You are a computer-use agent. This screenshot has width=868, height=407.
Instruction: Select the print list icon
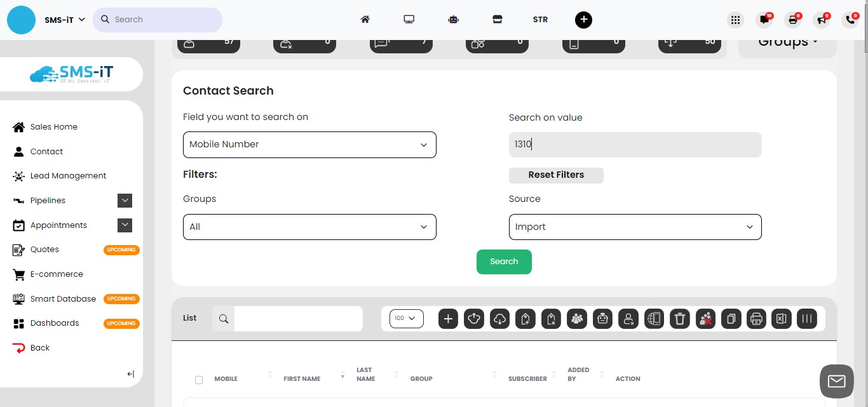coord(756,319)
